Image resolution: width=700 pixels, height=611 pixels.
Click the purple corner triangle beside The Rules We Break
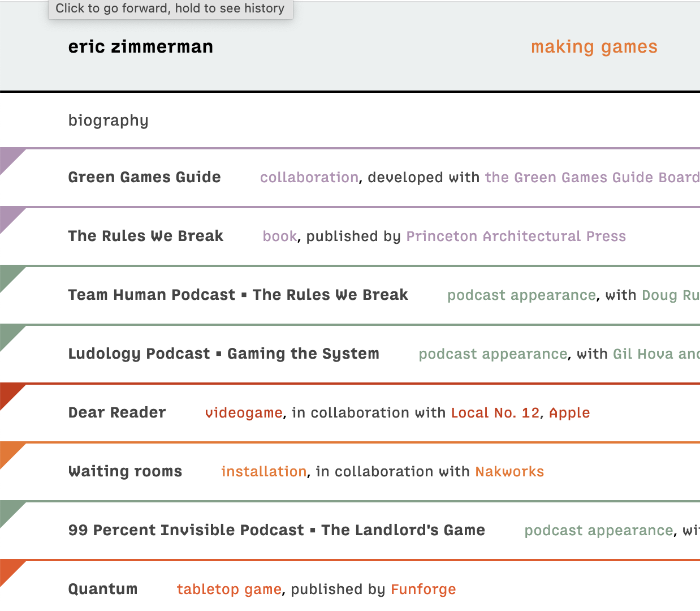pyautogui.click(x=8, y=216)
